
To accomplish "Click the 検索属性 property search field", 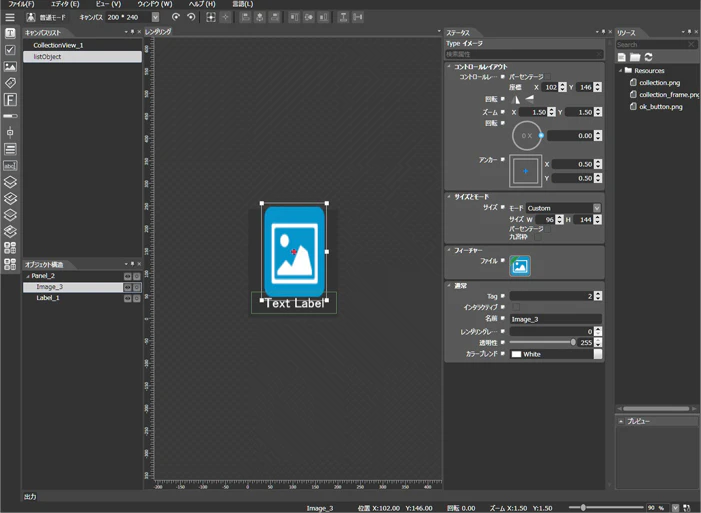I will pos(524,54).
